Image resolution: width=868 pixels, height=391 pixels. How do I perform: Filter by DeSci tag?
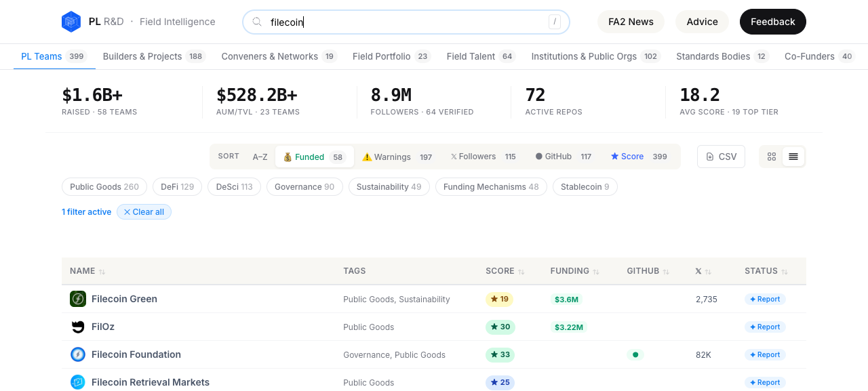(x=234, y=187)
